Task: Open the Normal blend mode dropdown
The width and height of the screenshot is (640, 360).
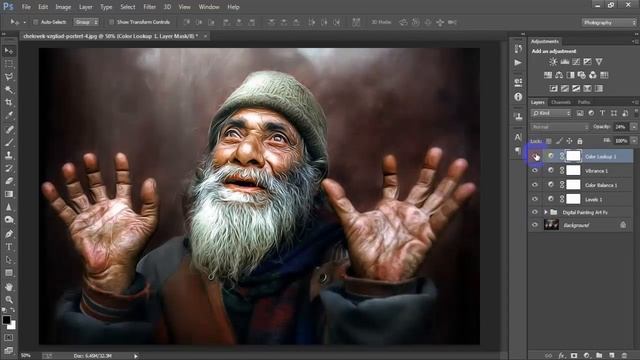Action: click(x=560, y=127)
